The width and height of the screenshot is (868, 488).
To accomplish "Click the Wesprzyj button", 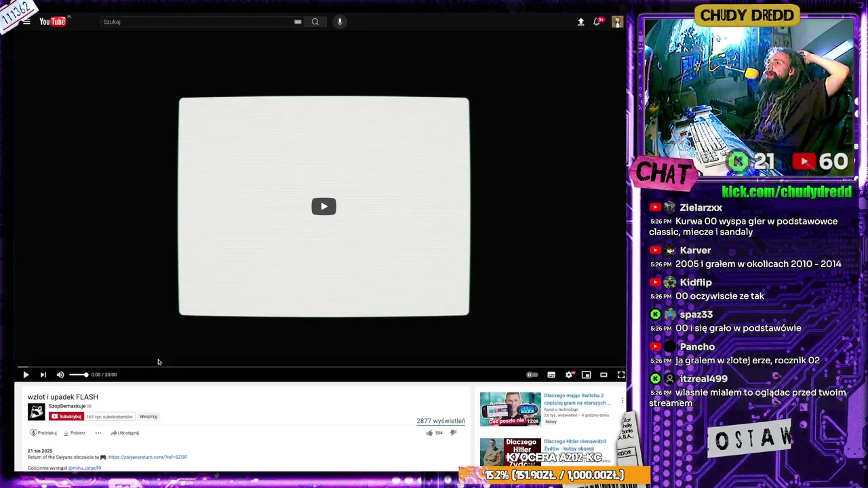I will (149, 417).
